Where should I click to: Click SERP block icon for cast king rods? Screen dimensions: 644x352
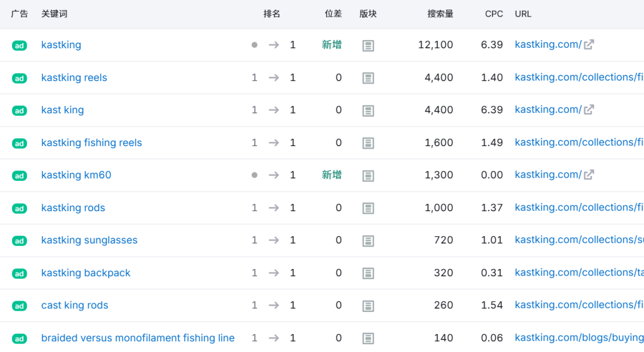click(x=369, y=305)
